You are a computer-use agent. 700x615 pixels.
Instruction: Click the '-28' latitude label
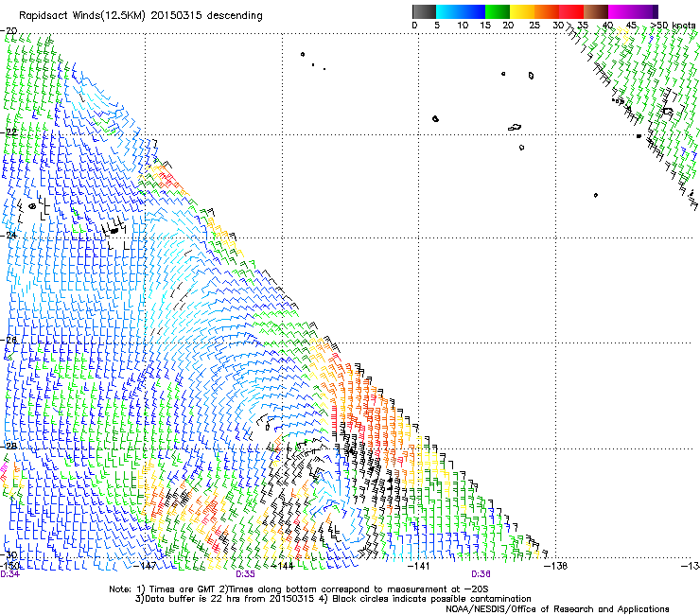[x=9, y=446]
